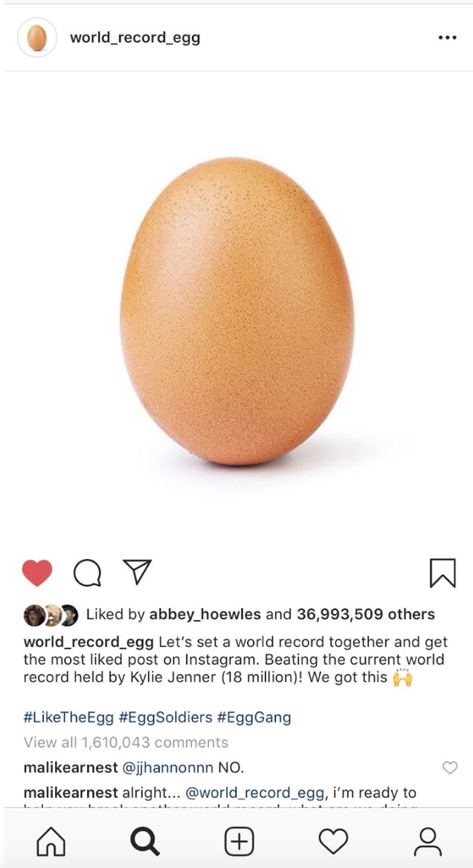
Task: Open #EggSoldiers hashtag
Action: pos(166,718)
